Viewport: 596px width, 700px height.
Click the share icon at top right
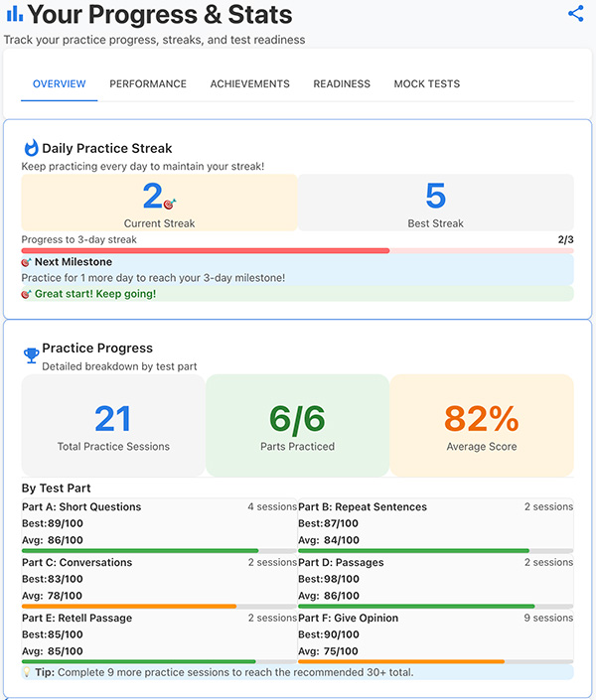click(x=576, y=14)
